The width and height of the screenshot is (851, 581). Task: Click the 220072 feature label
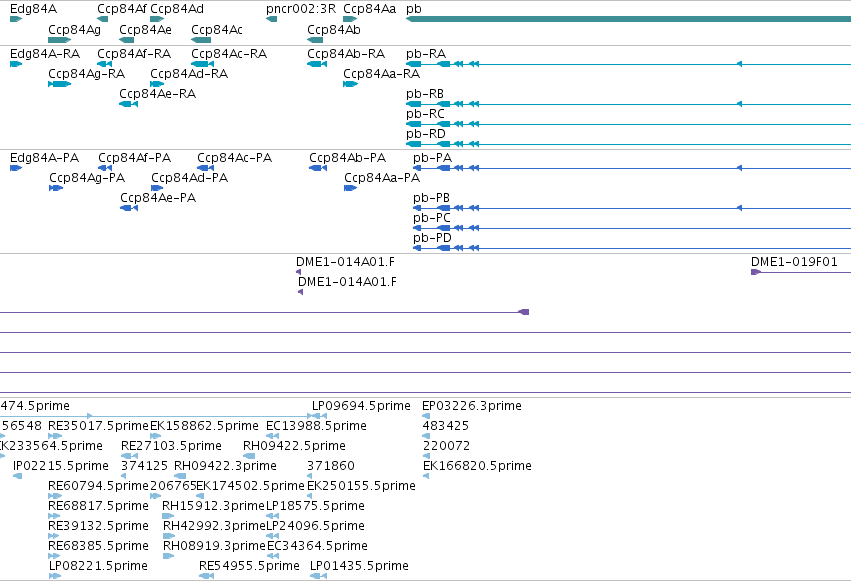tap(446, 446)
